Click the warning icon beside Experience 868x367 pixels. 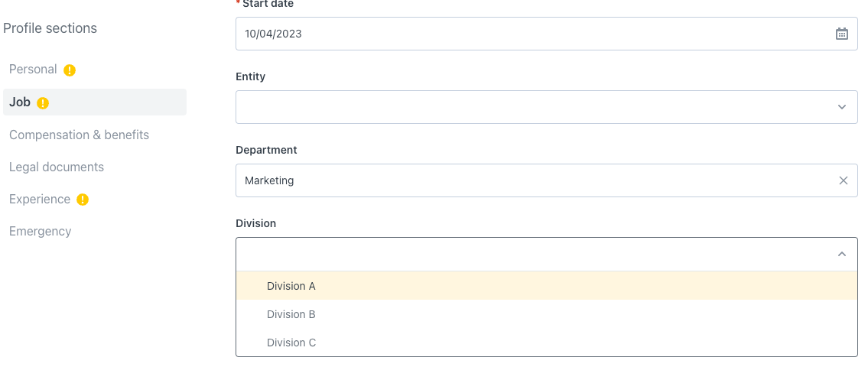click(x=83, y=200)
